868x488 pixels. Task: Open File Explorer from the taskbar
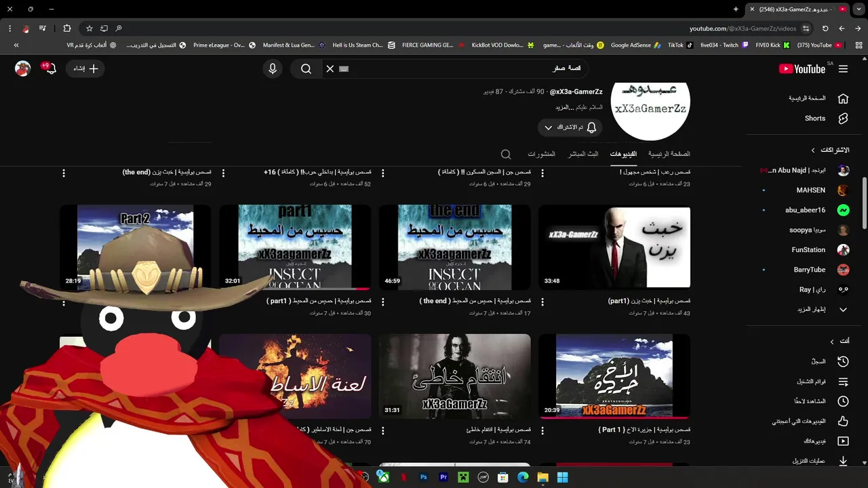(x=542, y=478)
